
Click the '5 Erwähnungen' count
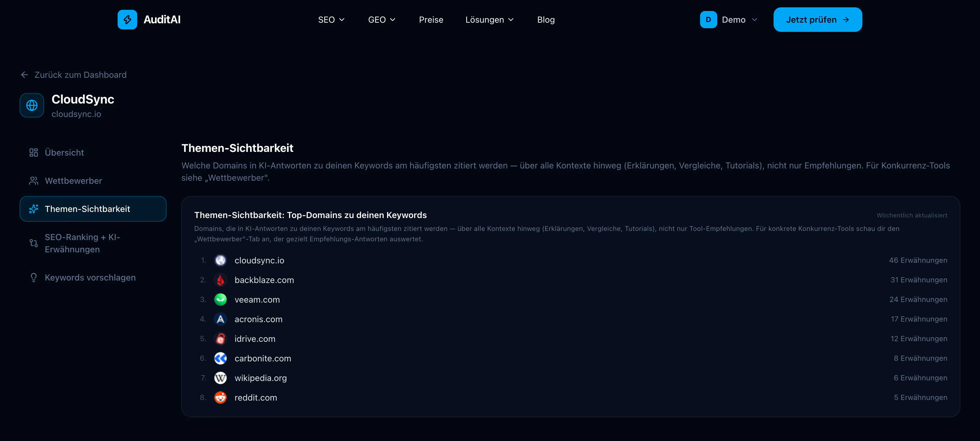point(920,397)
